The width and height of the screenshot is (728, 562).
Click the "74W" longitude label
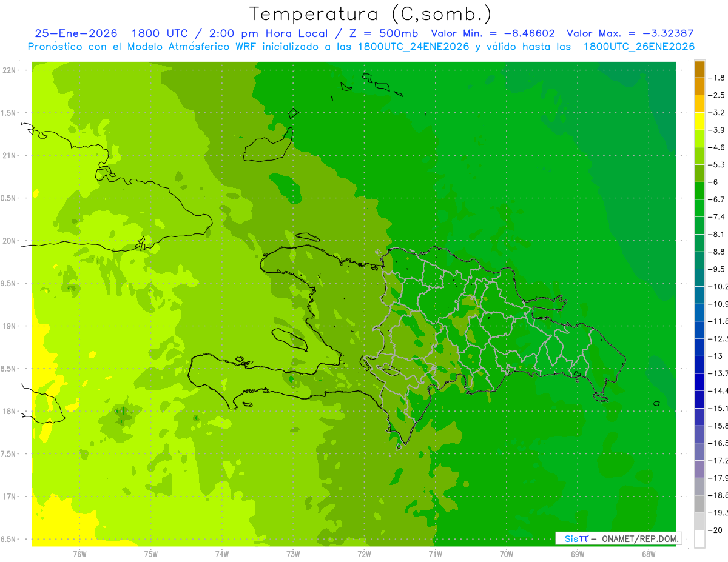(222, 554)
